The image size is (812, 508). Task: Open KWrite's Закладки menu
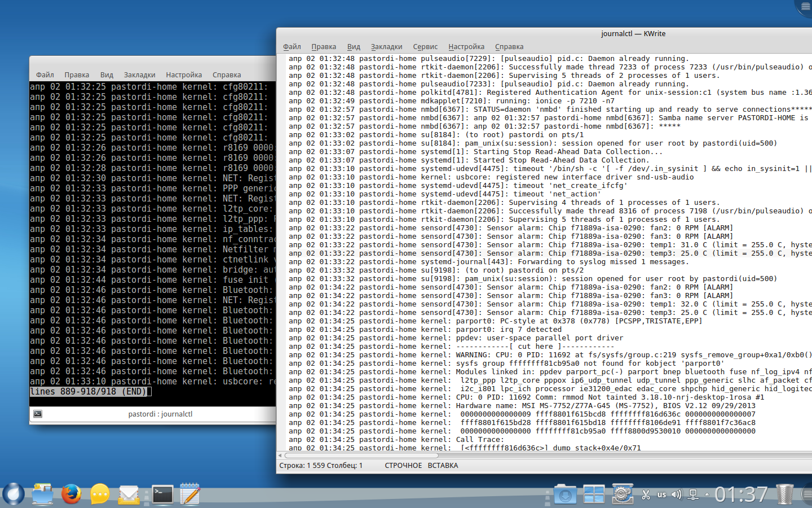tap(386, 47)
